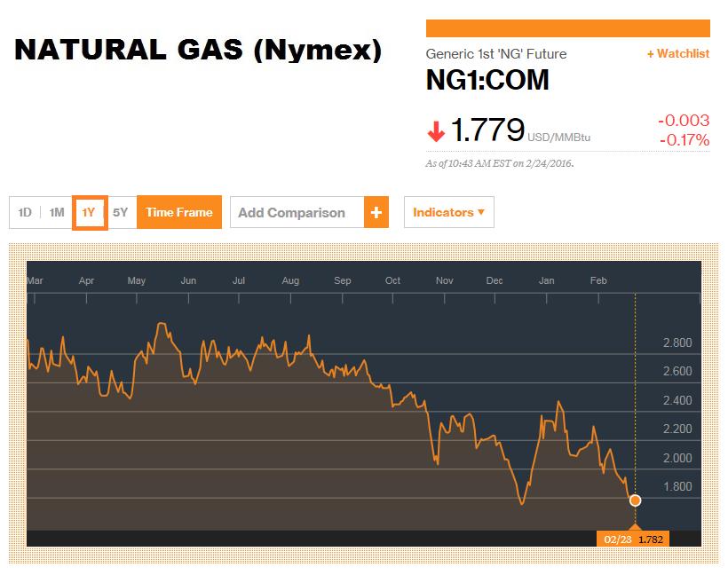The height and width of the screenshot is (575, 728).
Task: Click the Jan label on timeline axis
Action: pyautogui.click(x=547, y=280)
